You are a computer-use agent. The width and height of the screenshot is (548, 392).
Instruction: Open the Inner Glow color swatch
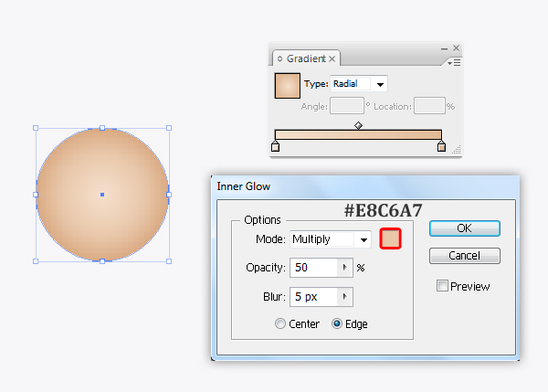pyautogui.click(x=390, y=238)
